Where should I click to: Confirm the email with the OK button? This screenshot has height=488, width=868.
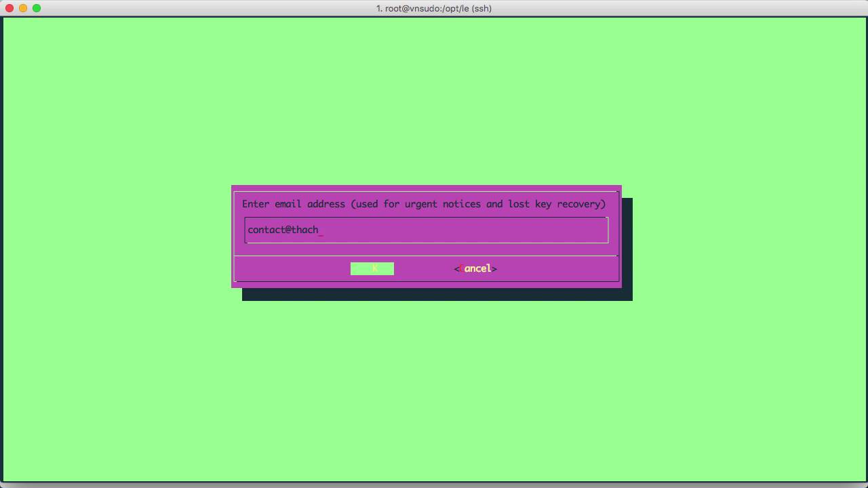372,268
